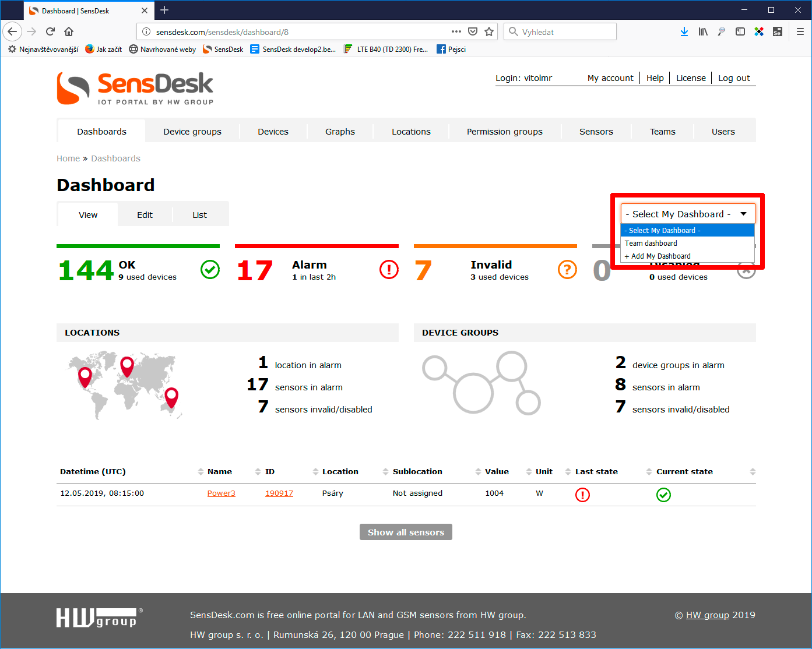This screenshot has width=812, height=649.
Task: Click green current state icon for Power3
Action: 663,495
